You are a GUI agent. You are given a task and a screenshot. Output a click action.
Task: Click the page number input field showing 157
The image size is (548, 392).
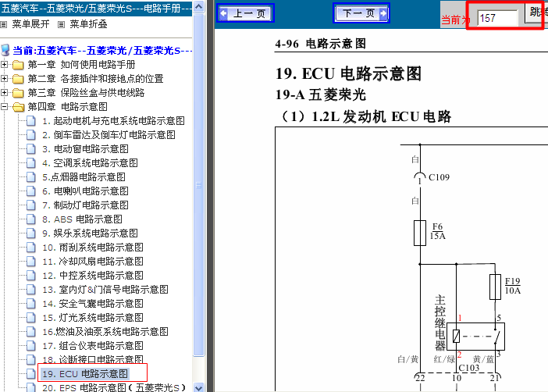497,18
